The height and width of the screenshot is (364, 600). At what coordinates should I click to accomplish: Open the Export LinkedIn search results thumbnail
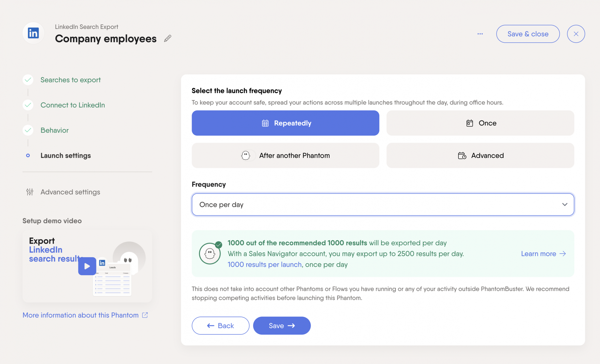click(x=87, y=266)
